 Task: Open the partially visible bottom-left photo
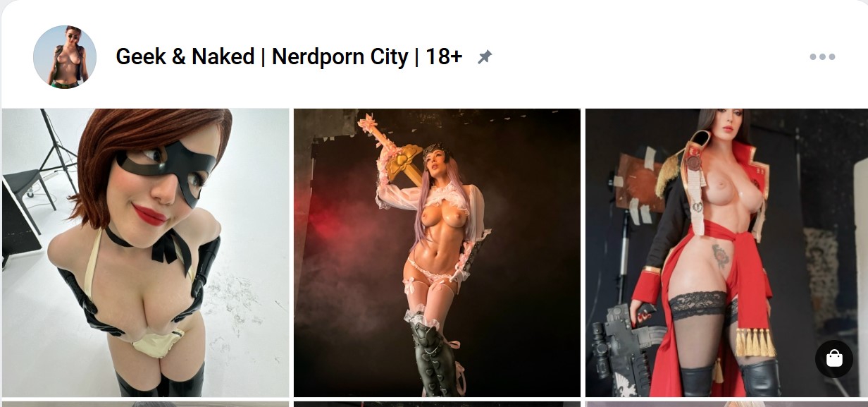pyautogui.click(x=146, y=404)
